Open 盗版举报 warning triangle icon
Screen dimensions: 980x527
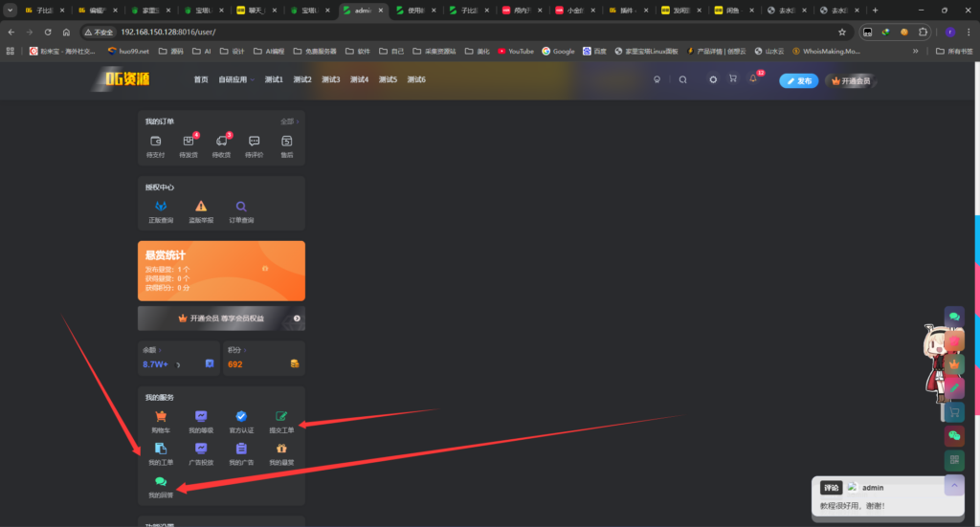tap(201, 210)
